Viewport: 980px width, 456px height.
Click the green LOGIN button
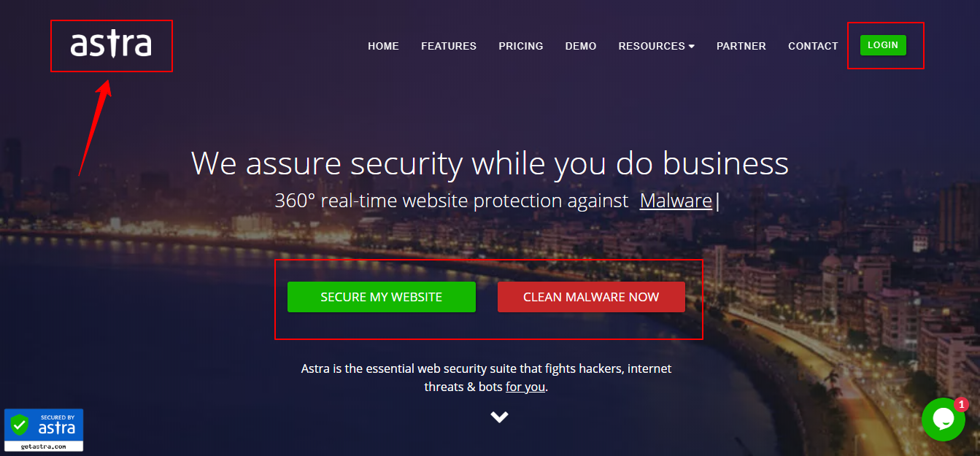click(x=883, y=45)
